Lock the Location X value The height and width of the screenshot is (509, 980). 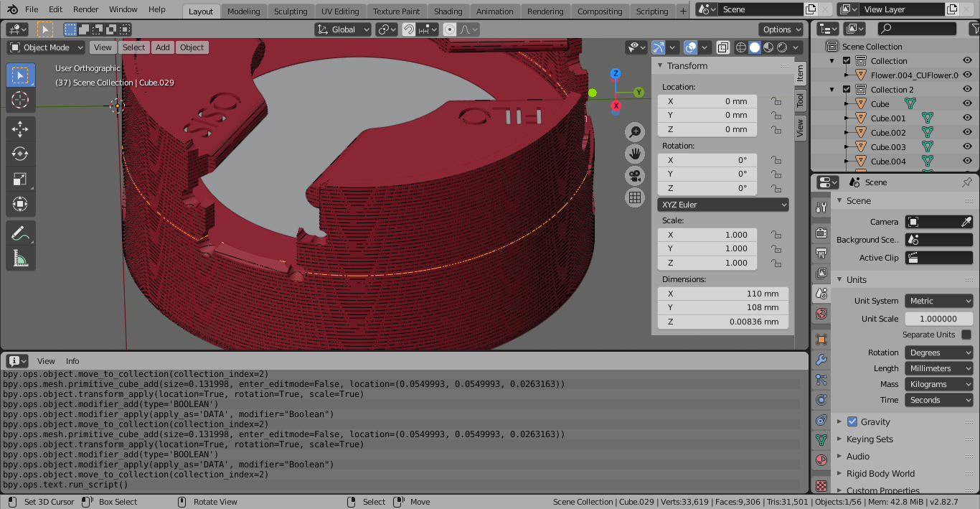point(776,101)
